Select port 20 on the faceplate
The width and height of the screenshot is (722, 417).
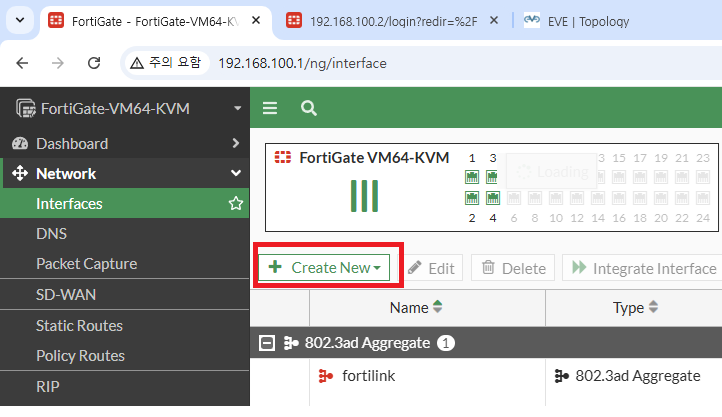click(x=661, y=198)
